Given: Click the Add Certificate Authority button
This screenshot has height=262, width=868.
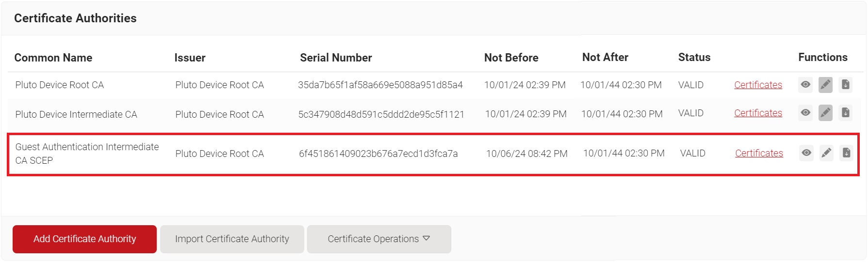Looking at the screenshot, I should coord(84,239).
